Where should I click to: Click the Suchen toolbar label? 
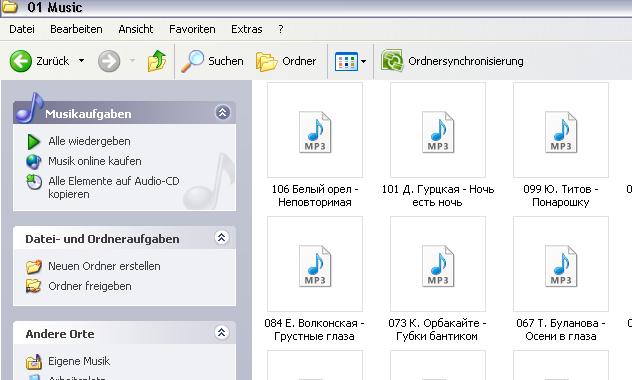[226, 61]
